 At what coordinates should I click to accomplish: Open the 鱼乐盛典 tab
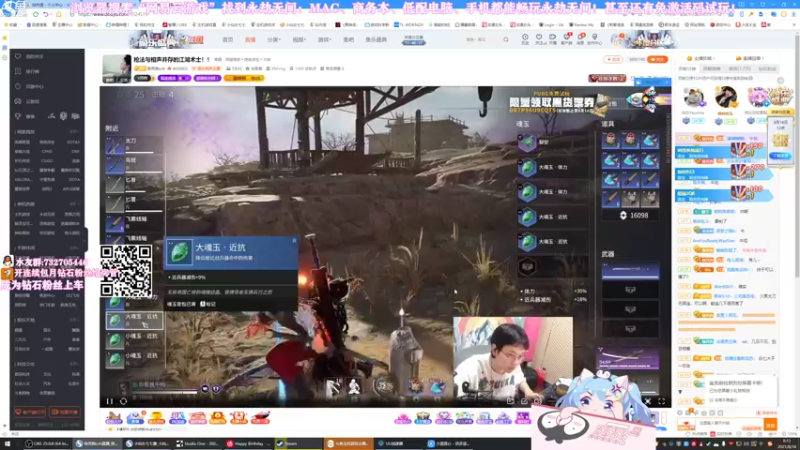[376, 39]
